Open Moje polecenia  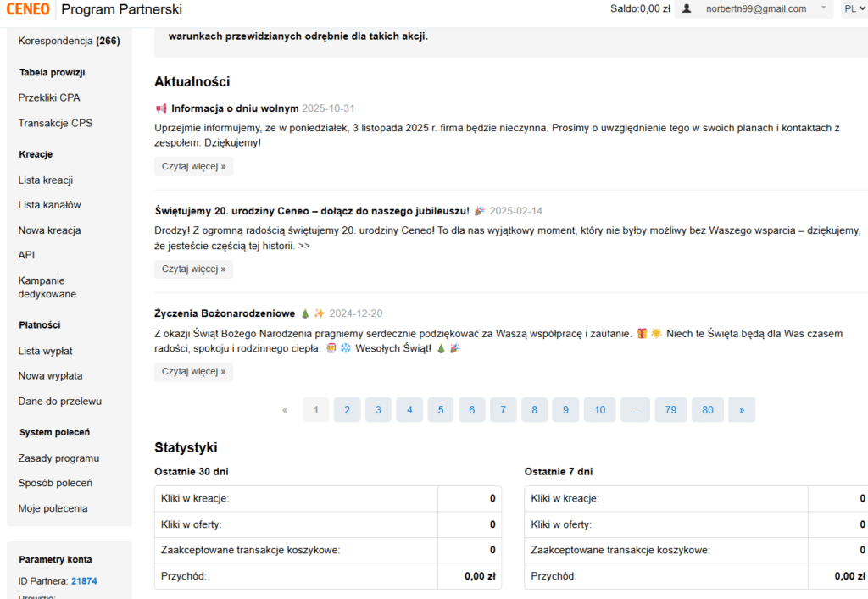tap(53, 509)
